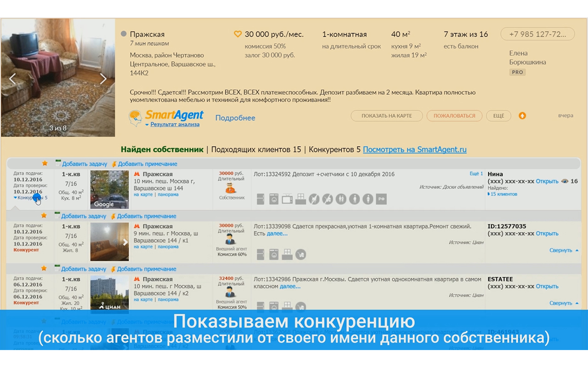The height and width of the screenshot is (368, 588).
Task: Open Нина's phone with Открыть
Action: [x=547, y=181]
